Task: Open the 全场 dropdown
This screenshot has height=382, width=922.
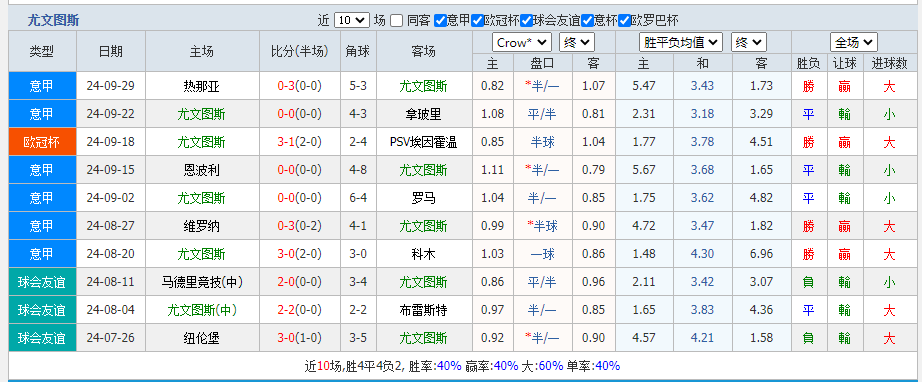Action: pyautogui.click(x=854, y=42)
